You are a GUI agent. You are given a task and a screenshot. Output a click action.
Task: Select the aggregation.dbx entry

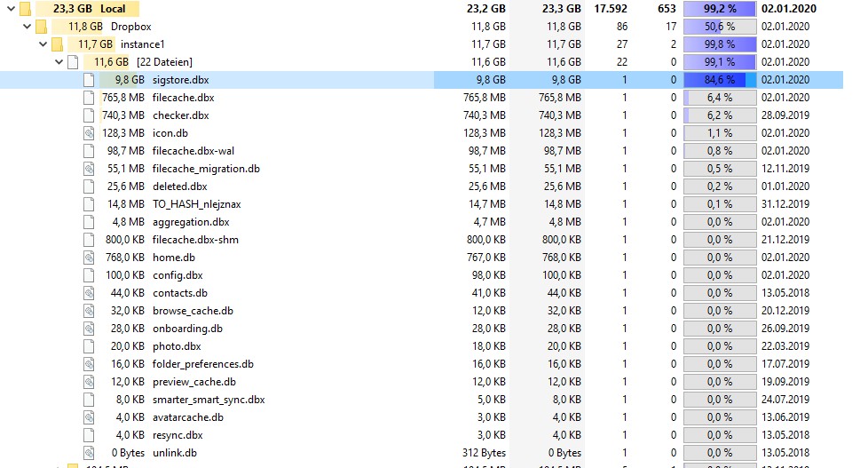tap(191, 221)
